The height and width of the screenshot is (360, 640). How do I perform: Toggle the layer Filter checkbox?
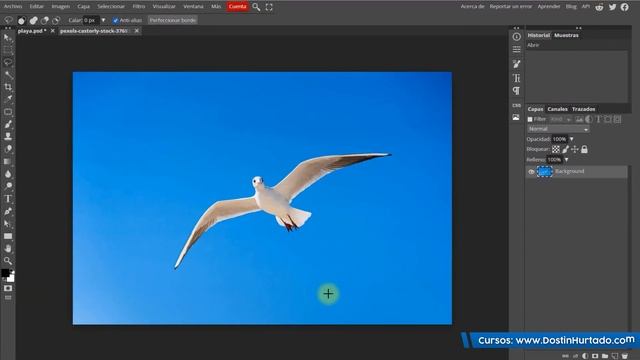pos(530,120)
